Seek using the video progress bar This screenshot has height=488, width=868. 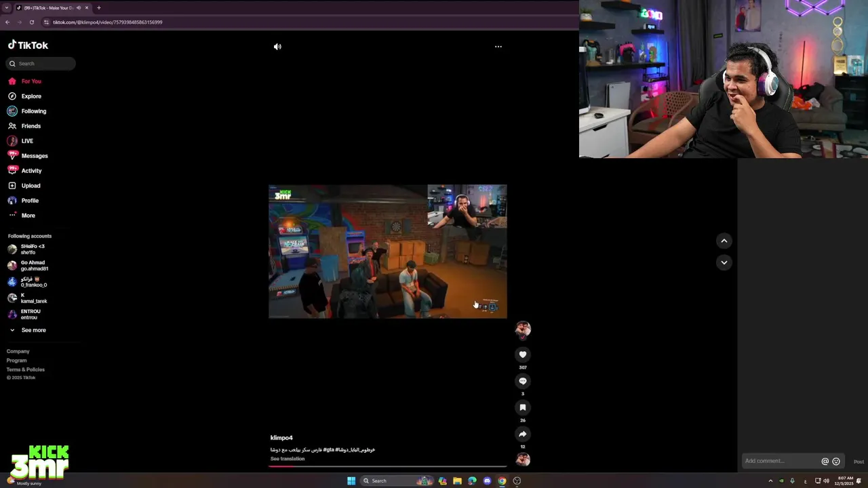(388, 466)
